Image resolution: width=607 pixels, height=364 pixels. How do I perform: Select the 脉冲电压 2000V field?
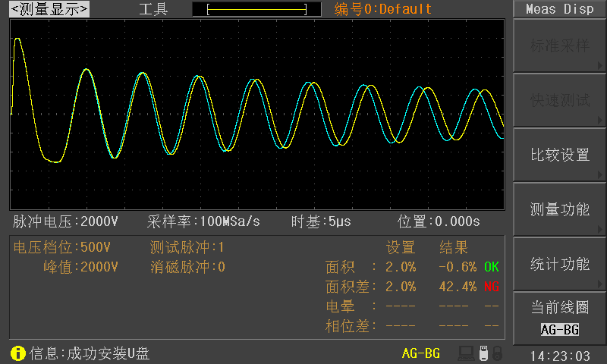65,222
